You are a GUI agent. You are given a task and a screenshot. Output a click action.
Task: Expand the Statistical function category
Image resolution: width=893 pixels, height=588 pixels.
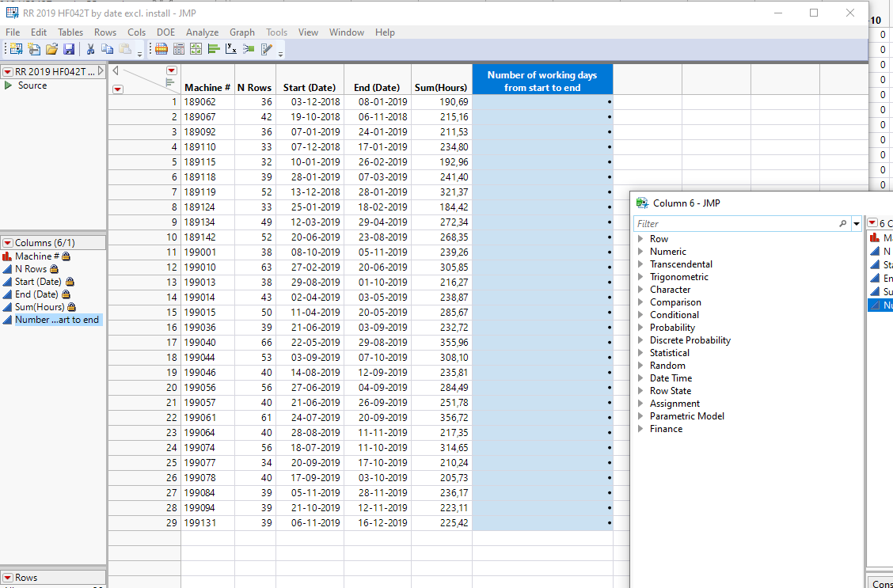[640, 353]
